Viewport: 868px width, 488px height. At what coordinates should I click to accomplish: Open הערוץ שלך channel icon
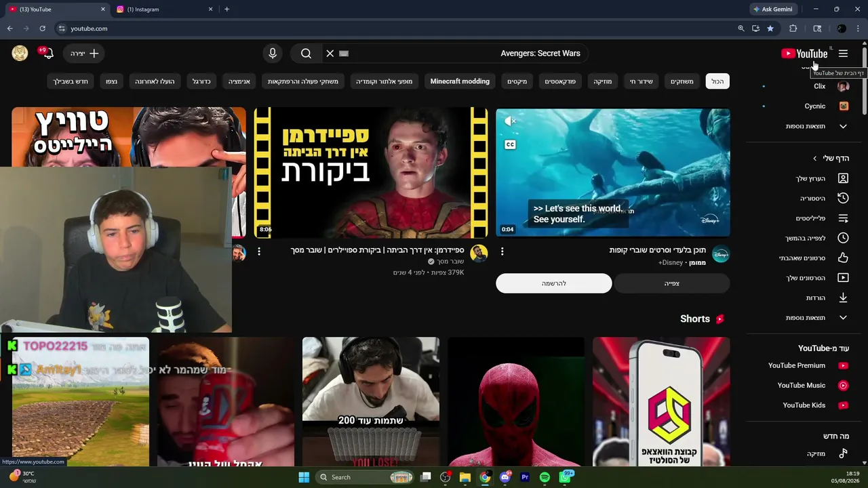click(x=843, y=178)
